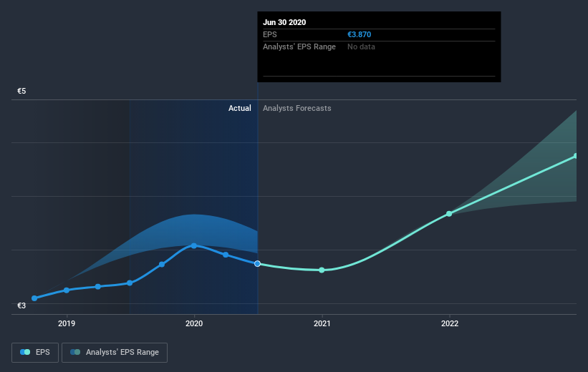Select the first EPS data point in late 2018

click(34, 298)
